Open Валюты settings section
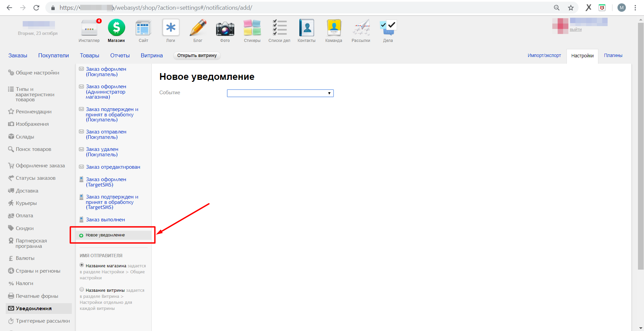This screenshot has height=331, width=644. pyautogui.click(x=25, y=258)
